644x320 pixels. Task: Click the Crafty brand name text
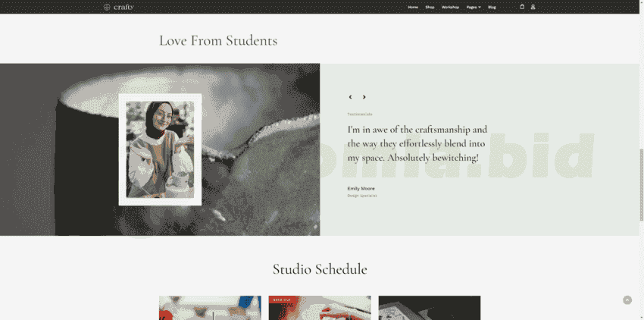click(x=124, y=7)
